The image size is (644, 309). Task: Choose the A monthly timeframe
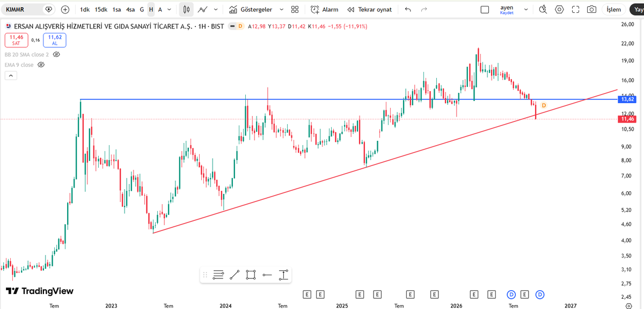click(160, 9)
